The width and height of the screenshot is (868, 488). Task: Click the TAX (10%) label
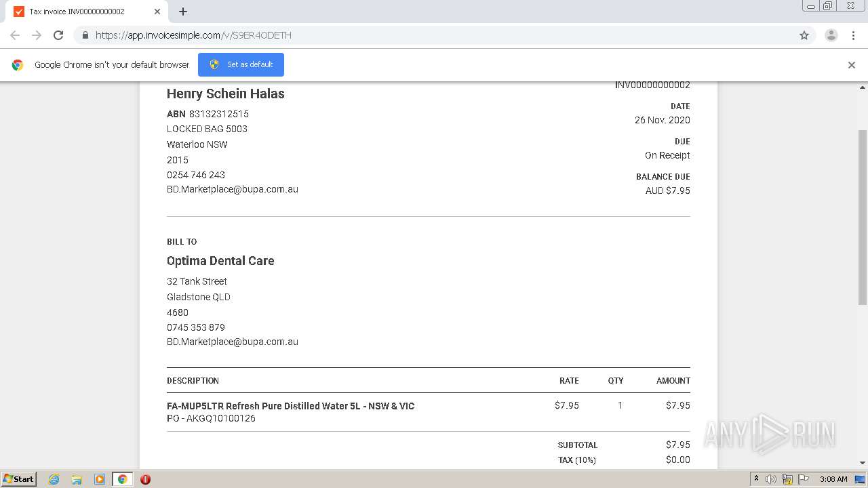click(x=577, y=460)
